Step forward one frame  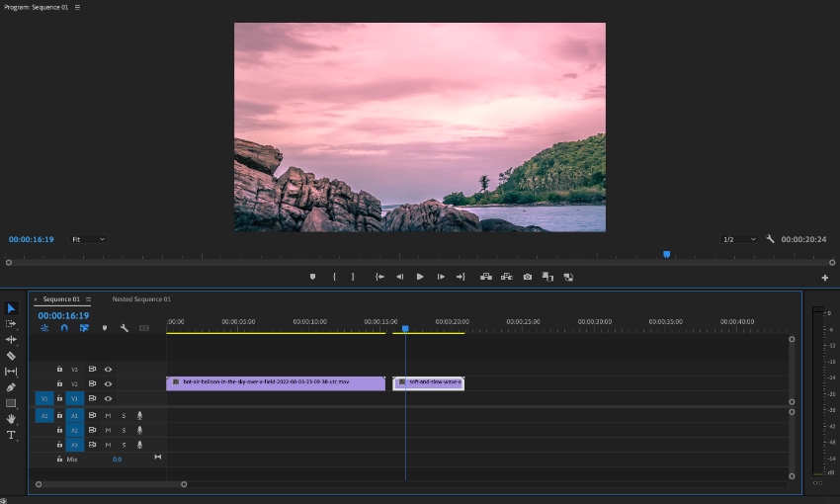[441, 277]
